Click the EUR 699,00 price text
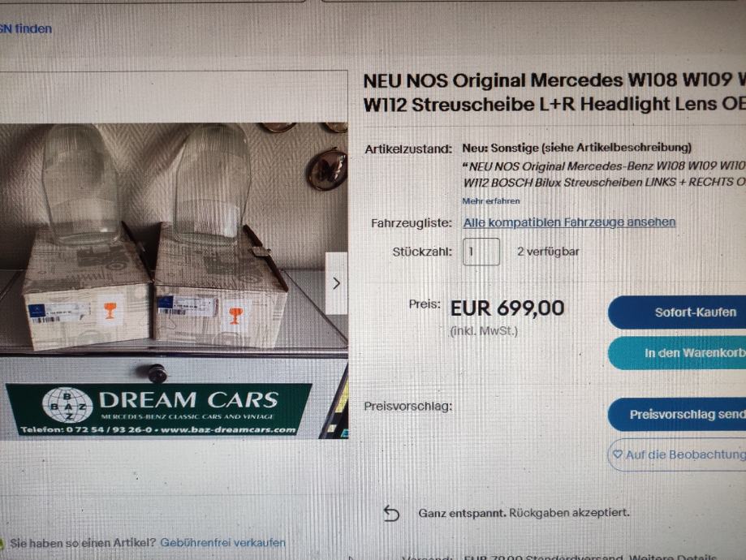This screenshot has height=560, width=746. pos(507,308)
